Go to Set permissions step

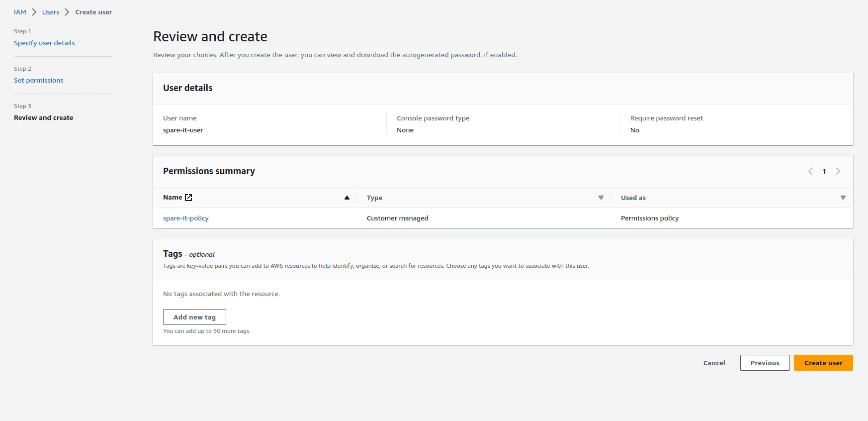click(x=39, y=80)
